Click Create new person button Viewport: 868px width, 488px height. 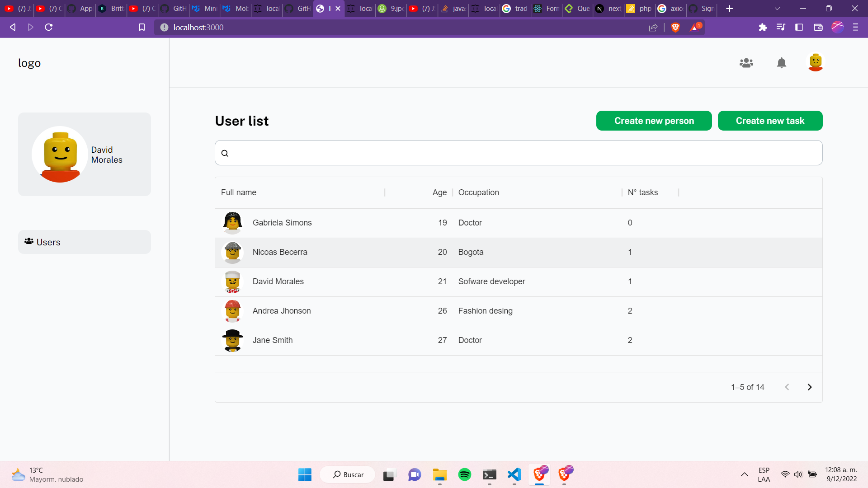654,121
